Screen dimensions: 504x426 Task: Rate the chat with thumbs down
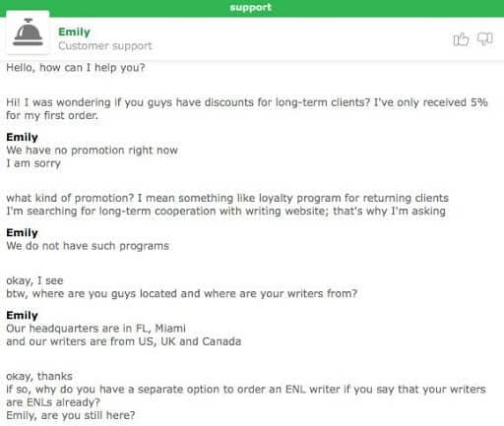pos(485,39)
